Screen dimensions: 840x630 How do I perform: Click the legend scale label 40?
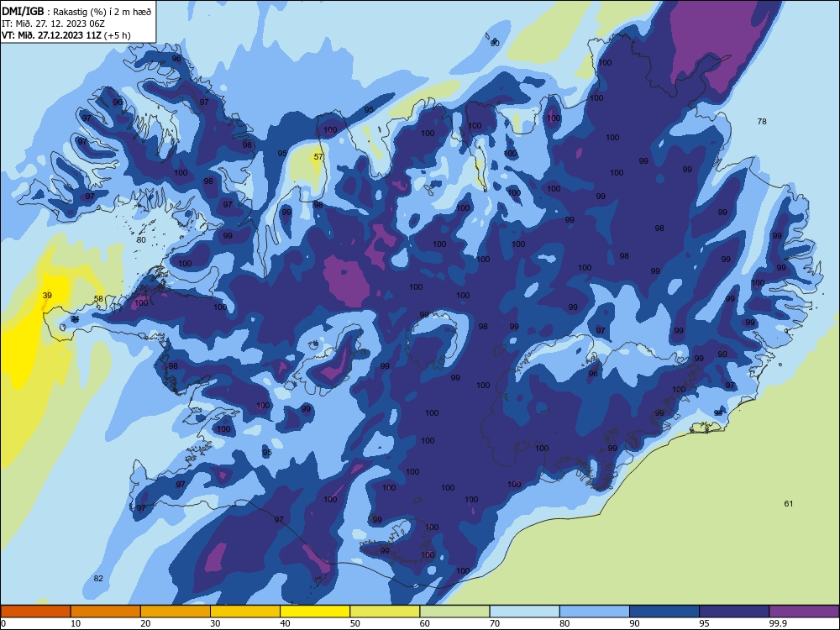pos(285,623)
